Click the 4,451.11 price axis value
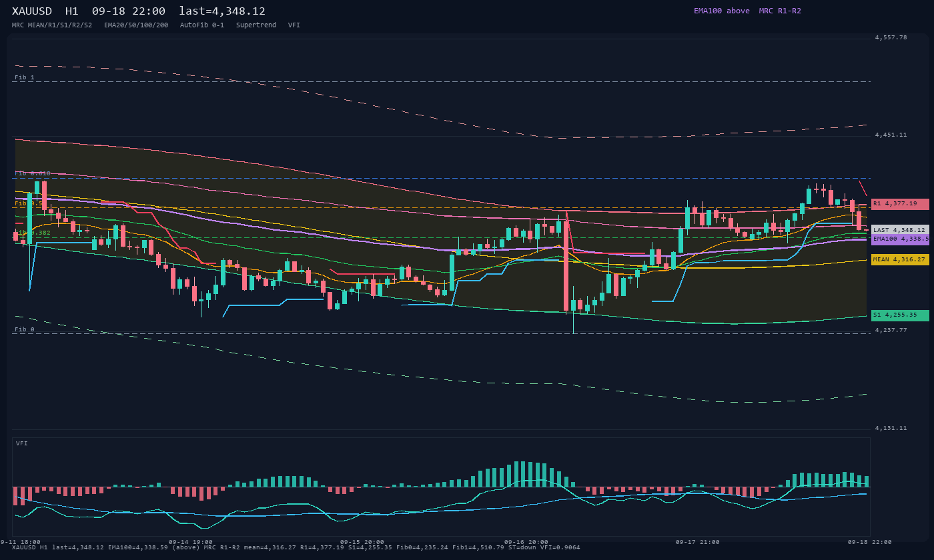Screen dimensions: 934x560 891,135
